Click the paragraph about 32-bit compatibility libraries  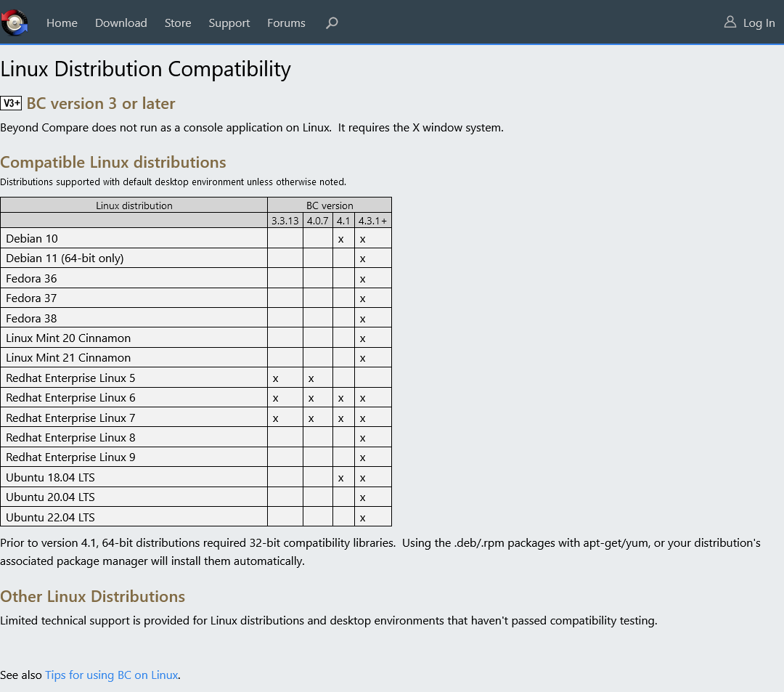pyautogui.click(x=380, y=552)
